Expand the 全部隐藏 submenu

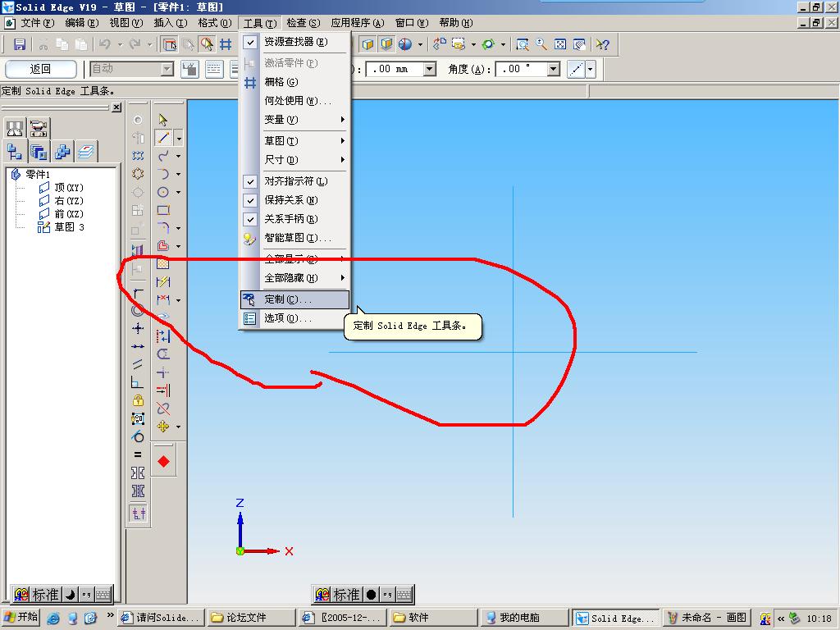tap(294, 278)
